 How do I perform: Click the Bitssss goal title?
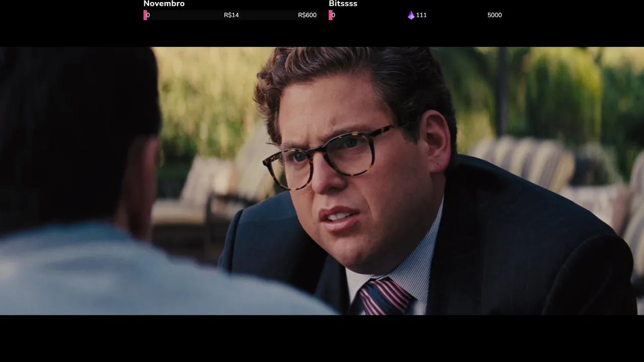[x=343, y=4]
